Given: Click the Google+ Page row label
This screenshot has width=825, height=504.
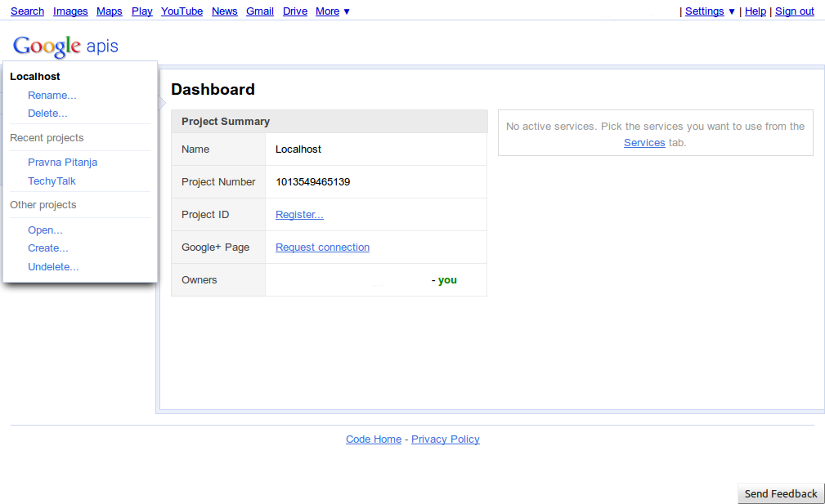Looking at the screenshot, I should tap(215, 247).
